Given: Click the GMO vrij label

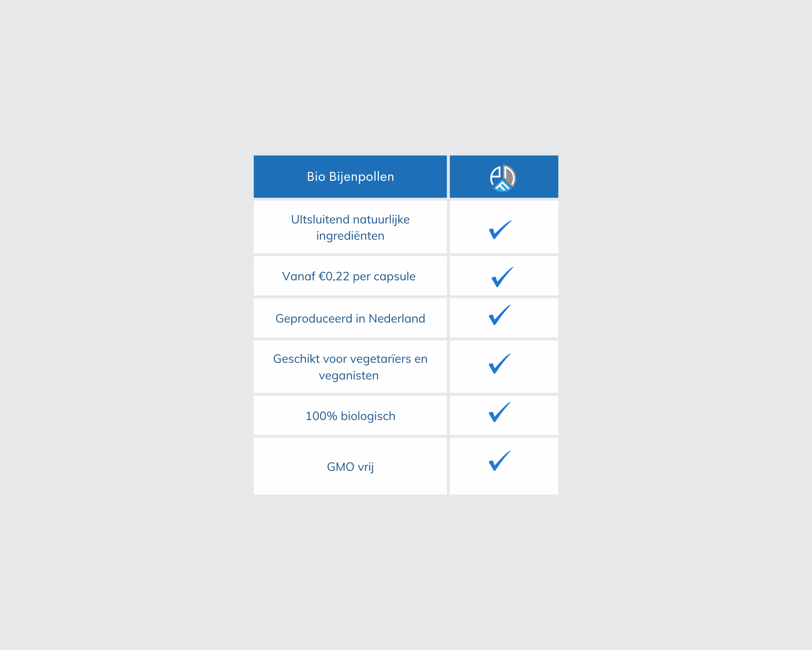Looking at the screenshot, I should coord(350,467).
